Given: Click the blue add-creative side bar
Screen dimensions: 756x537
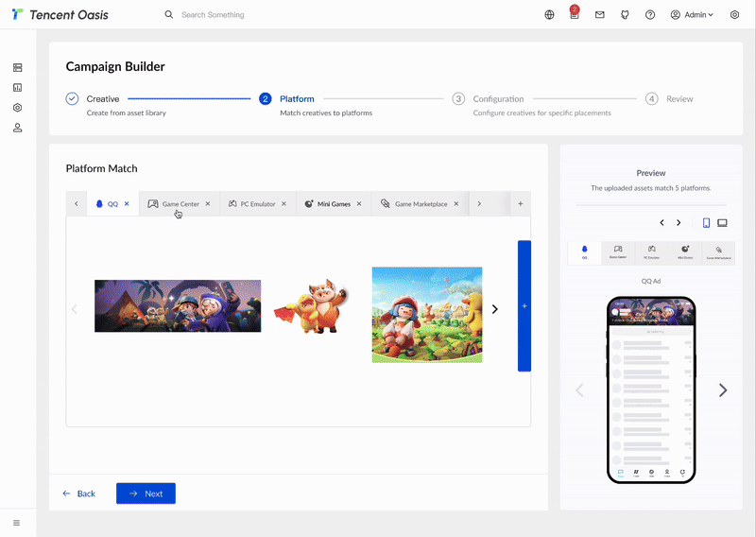Looking at the screenshot, I should 524,306.
